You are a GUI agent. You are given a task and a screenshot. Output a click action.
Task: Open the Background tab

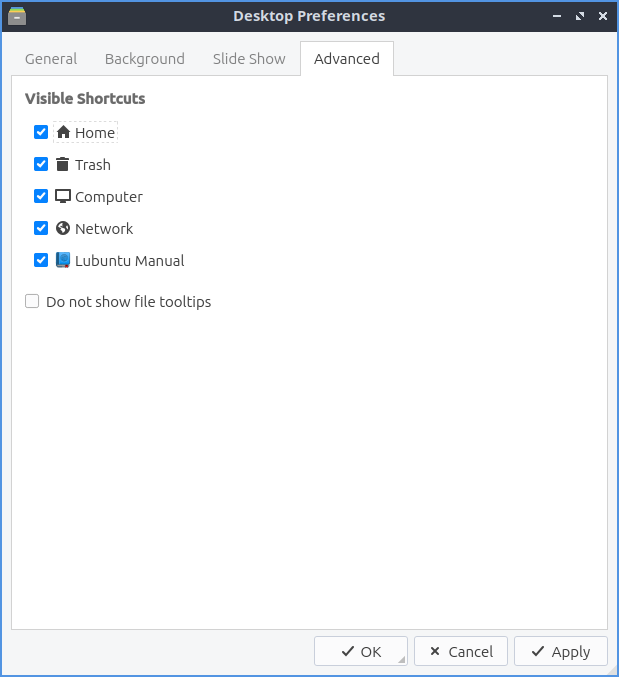click(x=145, y=59)
